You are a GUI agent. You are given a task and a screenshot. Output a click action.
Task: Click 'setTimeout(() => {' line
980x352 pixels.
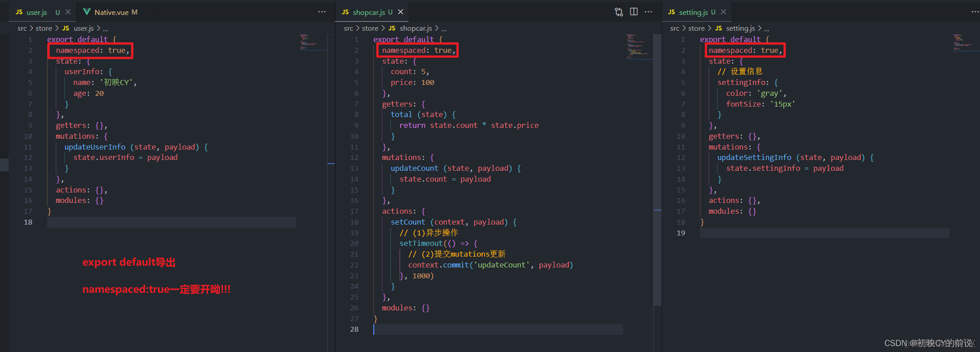(438, 244)
